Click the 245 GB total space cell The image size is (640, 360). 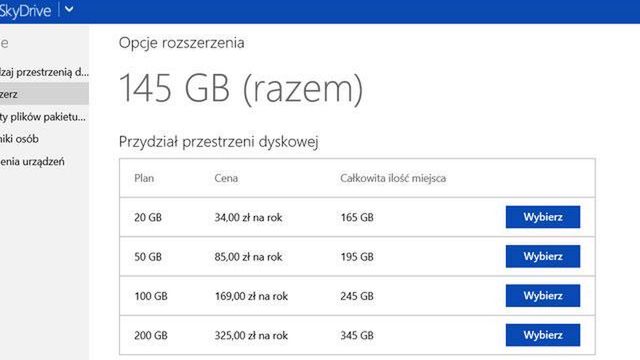click(357, 296)
